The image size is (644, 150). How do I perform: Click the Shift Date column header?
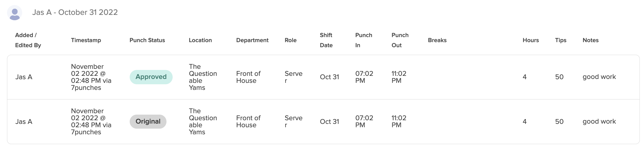coord(326,40)
